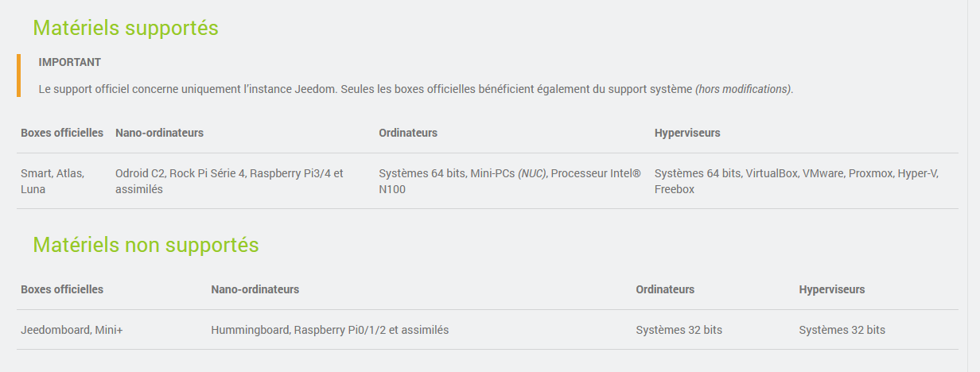Click "Systèmes 32 bits" under unsupported Hyperviseurs
The height and width of the screenshot is (372, 980).
point(842,330)
